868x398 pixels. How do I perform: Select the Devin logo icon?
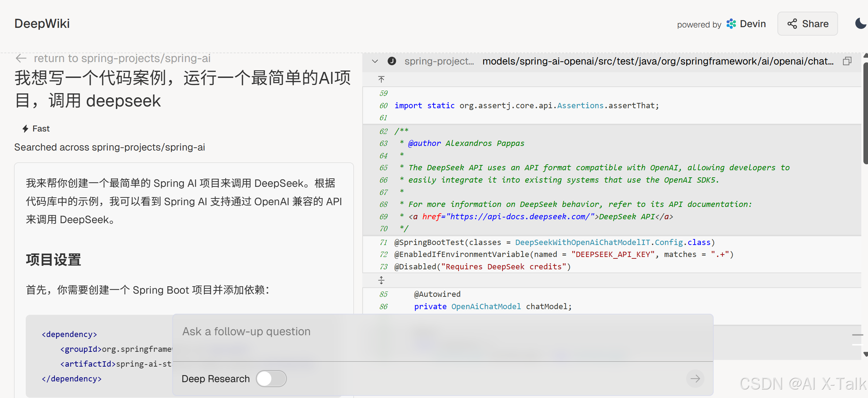tap(731, 24)
